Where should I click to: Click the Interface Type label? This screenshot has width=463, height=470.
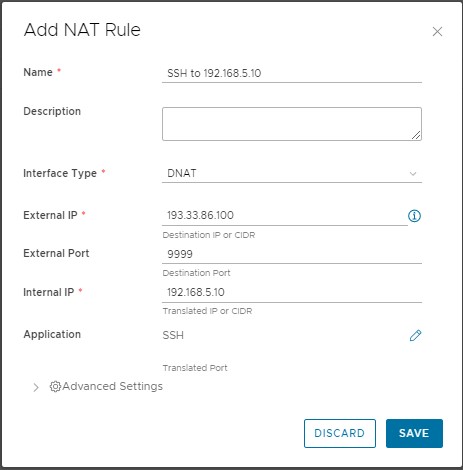pyautogui.click(x=60, y=173)
